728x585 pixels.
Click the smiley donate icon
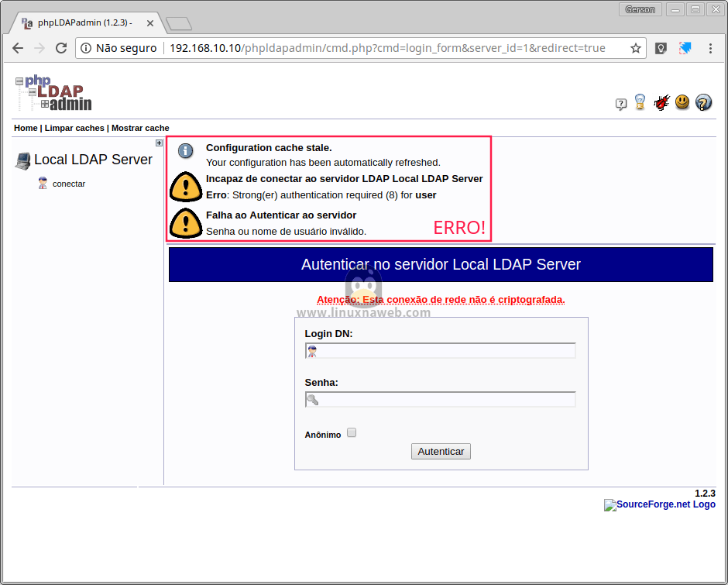coord(682,102)
